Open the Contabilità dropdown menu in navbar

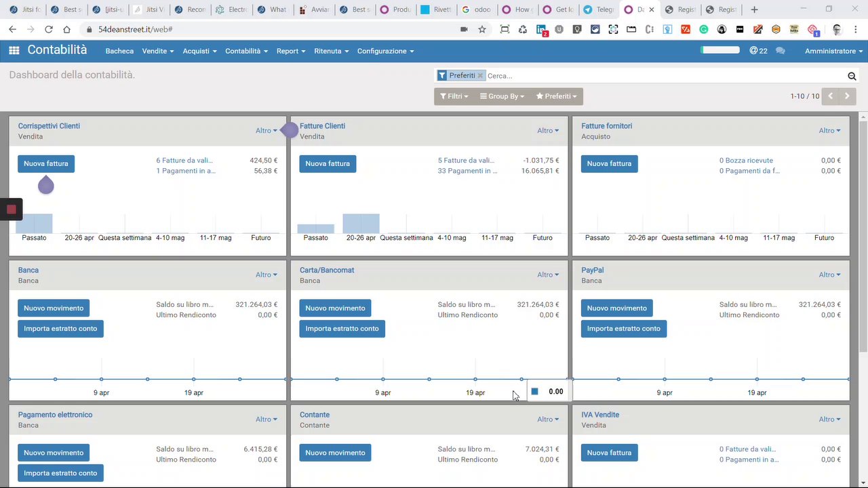[246, 51]
